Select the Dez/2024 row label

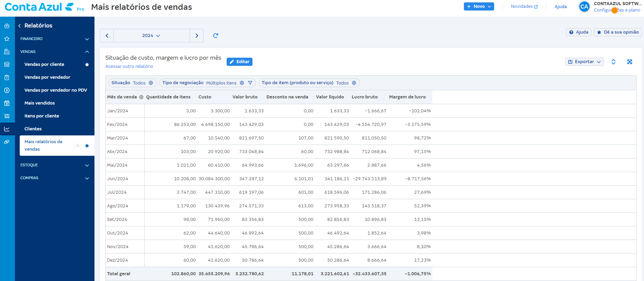pyautogui.click(x=118, y=260)
